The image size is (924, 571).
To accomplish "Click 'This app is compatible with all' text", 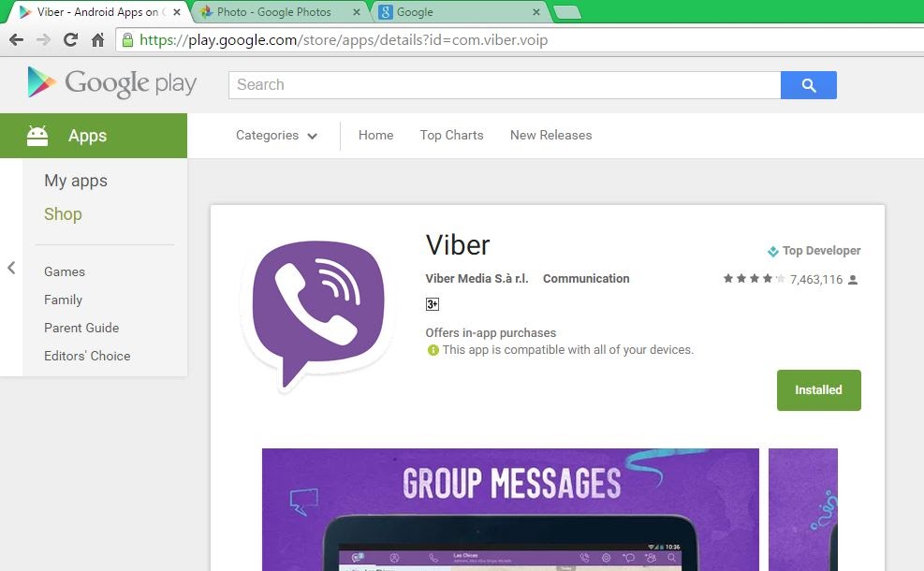I will pyautogui.click(x=568, y=350).
